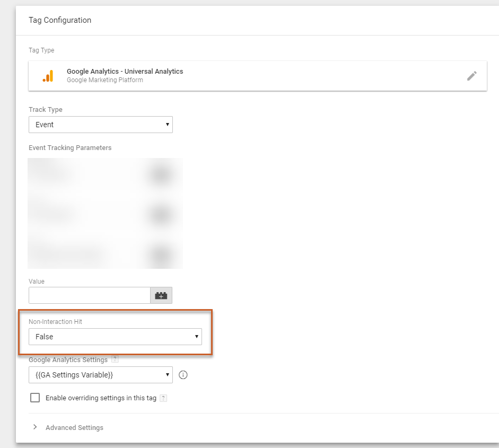
Task: Focus the Value input field
Action: click(x=90, y=295)
